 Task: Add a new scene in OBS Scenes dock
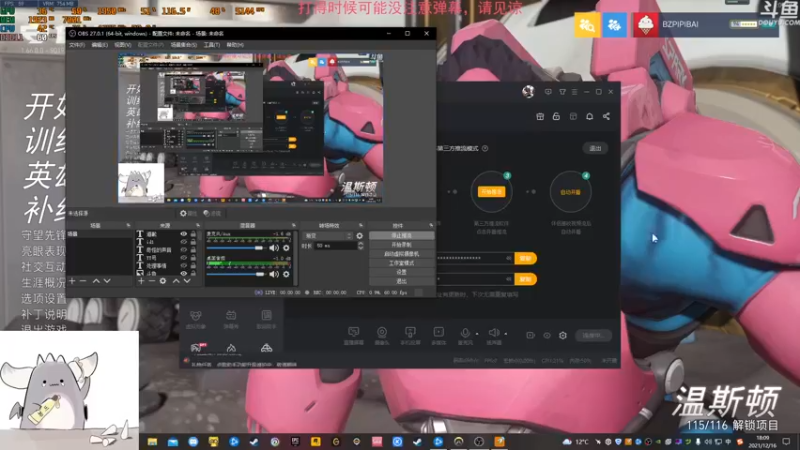pos(72,281)
